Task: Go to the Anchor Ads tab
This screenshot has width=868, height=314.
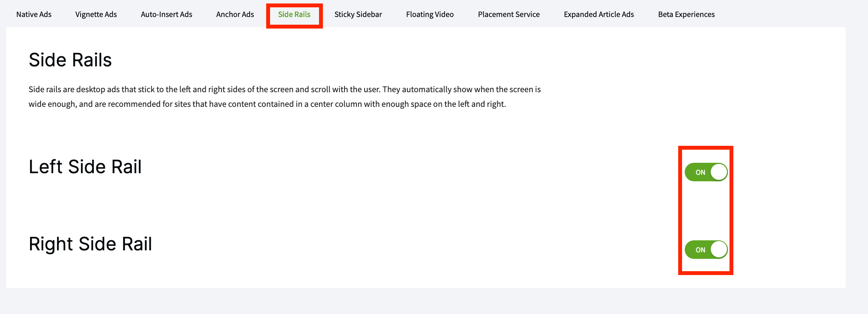Action: [x=235, y=15]
